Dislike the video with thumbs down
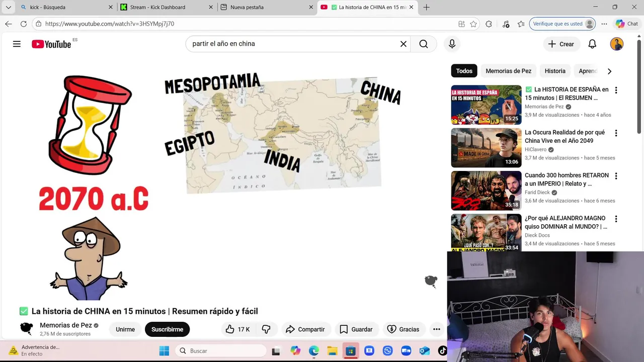This screenshot has width=644, height=362. tap(266, 329)
